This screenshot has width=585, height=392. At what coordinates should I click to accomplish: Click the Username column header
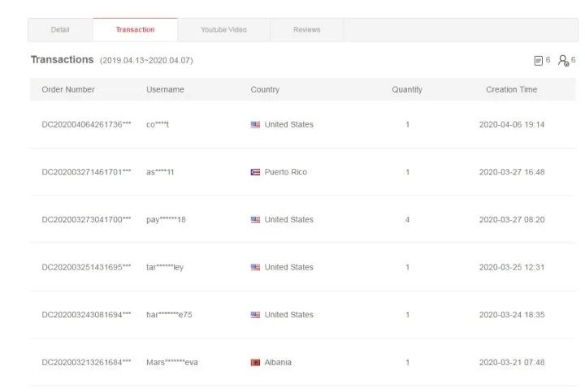pyautogui.click(x=165, y=90)
